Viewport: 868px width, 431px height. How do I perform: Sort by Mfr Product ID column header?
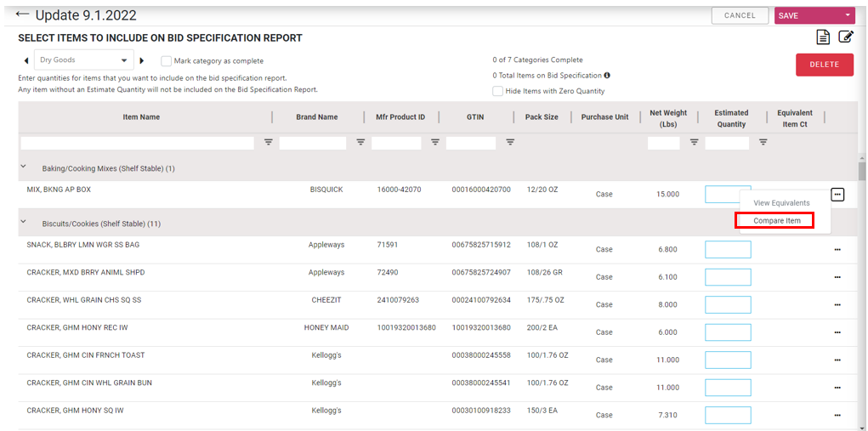tap(400, 116)
